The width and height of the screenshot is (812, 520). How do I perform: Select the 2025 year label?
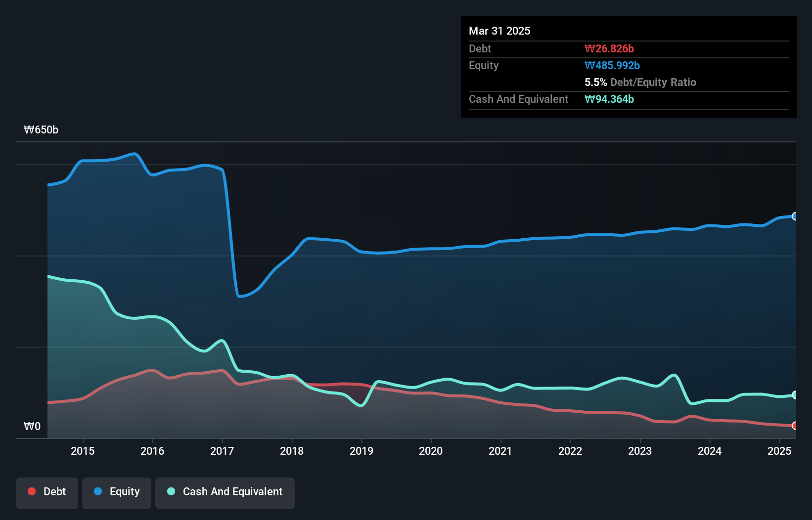780,451
